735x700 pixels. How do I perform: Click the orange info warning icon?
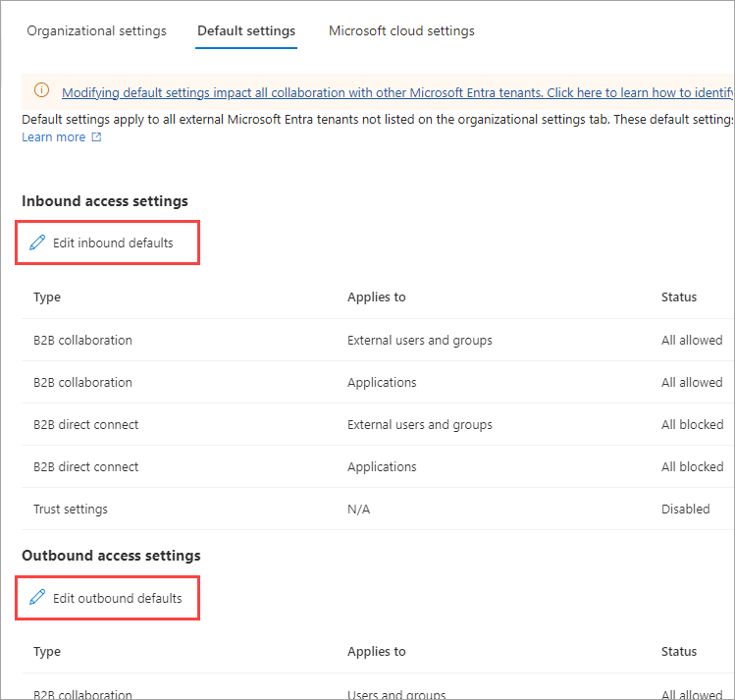click(41, 91)
